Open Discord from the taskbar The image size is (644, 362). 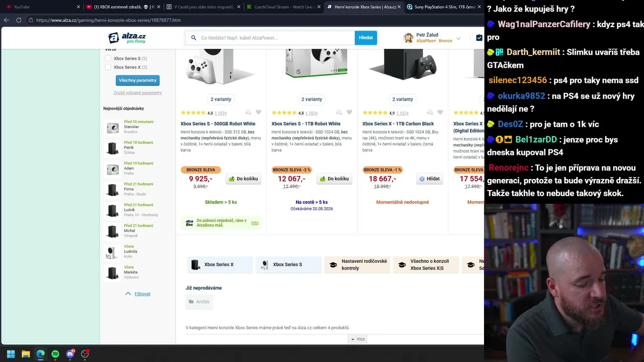click(70, 354)
